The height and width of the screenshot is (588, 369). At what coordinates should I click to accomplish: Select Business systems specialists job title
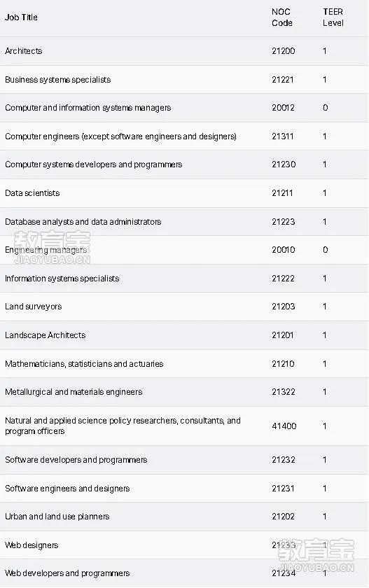coord(57,80)
